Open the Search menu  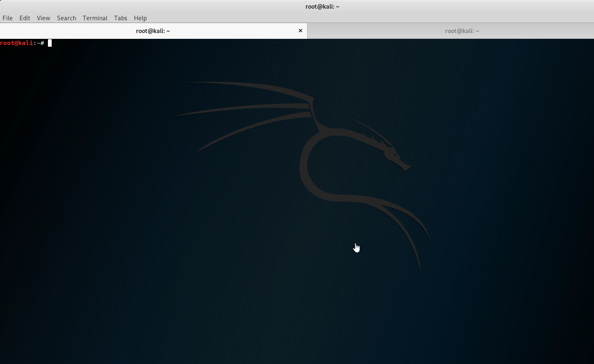67,18
